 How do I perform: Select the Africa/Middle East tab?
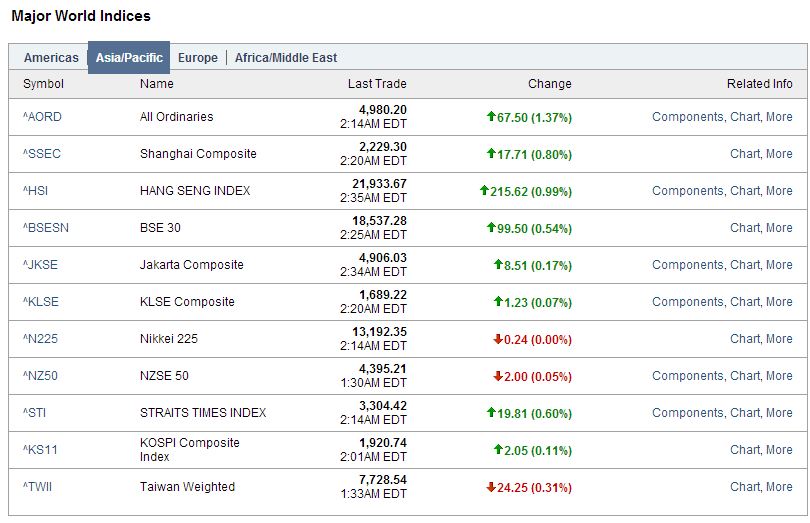coord(286,58)
